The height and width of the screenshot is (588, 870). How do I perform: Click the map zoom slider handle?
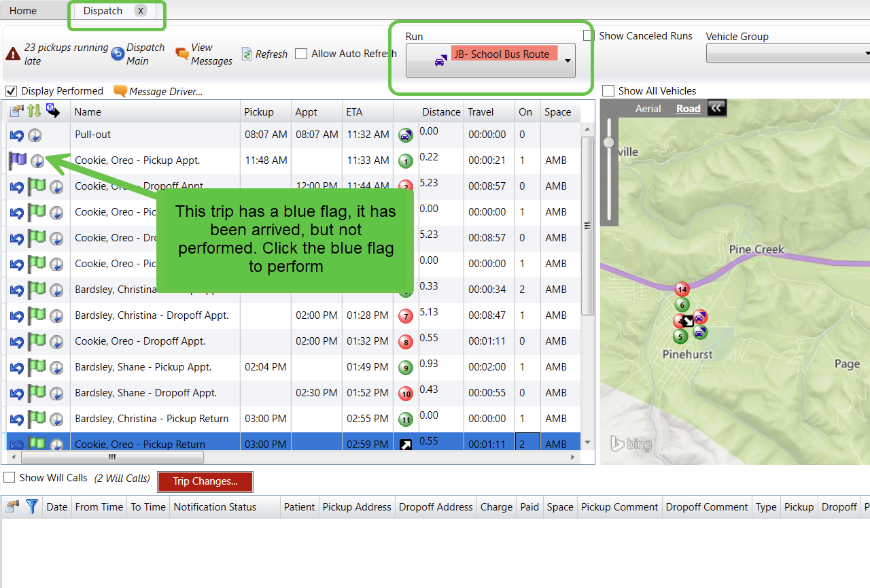[609, 142]
